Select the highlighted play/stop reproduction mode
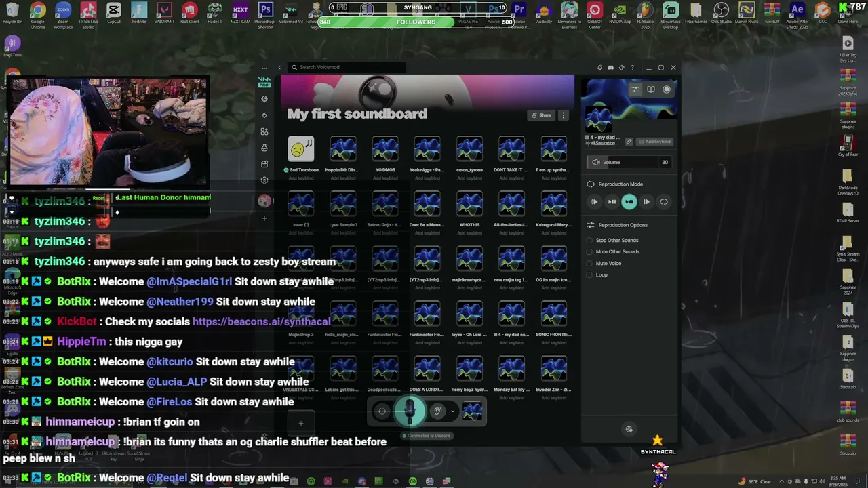 coord(629,202)
